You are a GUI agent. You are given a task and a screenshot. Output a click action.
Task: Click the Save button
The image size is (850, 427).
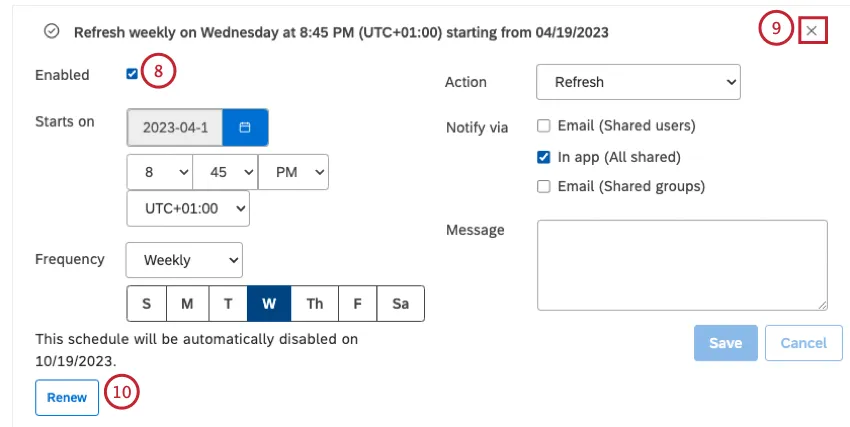click(x=725, y=343)
